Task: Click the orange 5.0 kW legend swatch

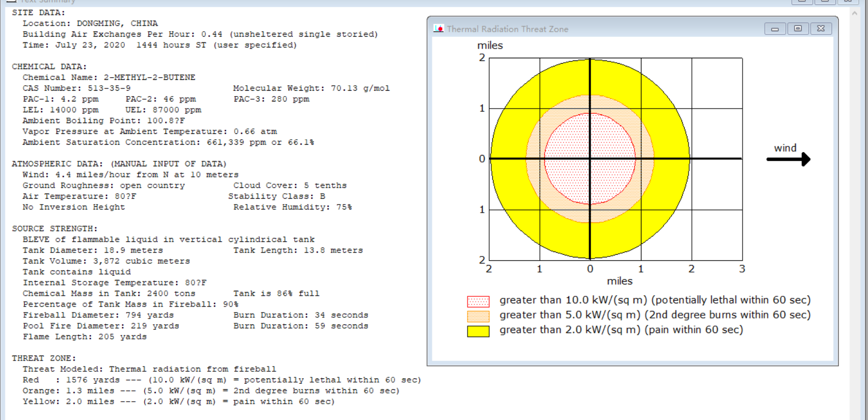Action: click(478, 316)
